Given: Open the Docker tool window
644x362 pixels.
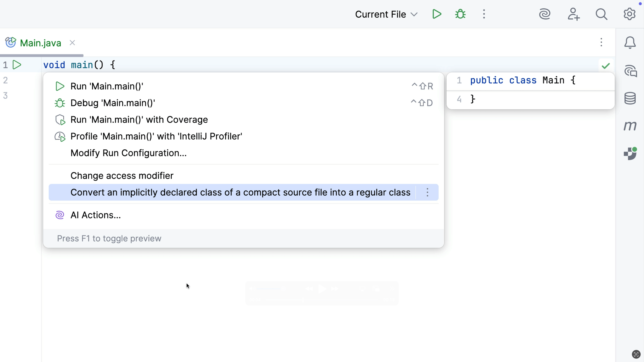Looking at the screenshot, I should pos(630,154).
